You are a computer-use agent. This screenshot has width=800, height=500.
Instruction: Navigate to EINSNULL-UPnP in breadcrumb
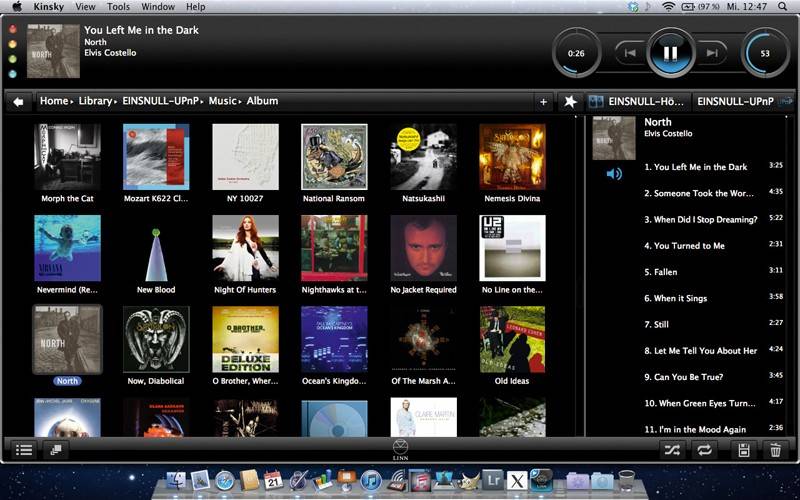pyautogui.click(x=160, y=101)
